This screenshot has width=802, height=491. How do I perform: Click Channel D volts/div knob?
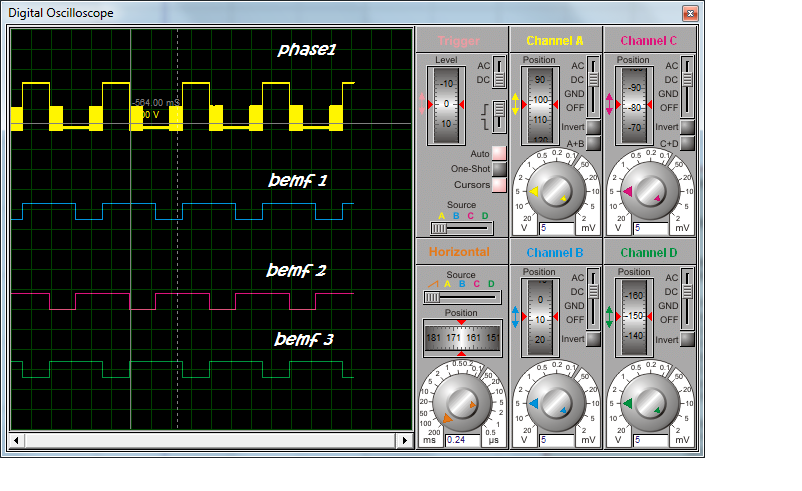click(650, 403)
